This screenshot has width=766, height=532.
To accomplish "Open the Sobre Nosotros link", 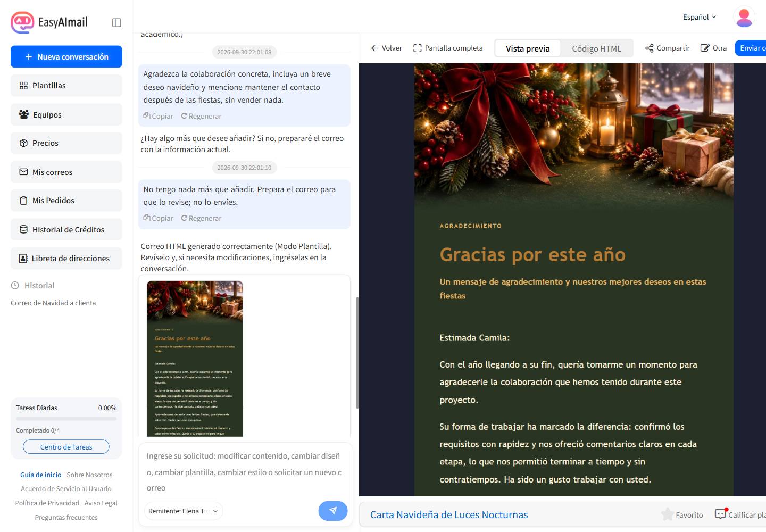I will (89, 475).
